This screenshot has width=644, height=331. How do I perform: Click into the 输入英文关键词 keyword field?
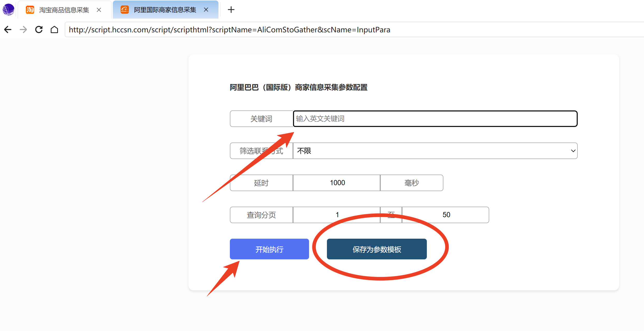pos(435,119)
